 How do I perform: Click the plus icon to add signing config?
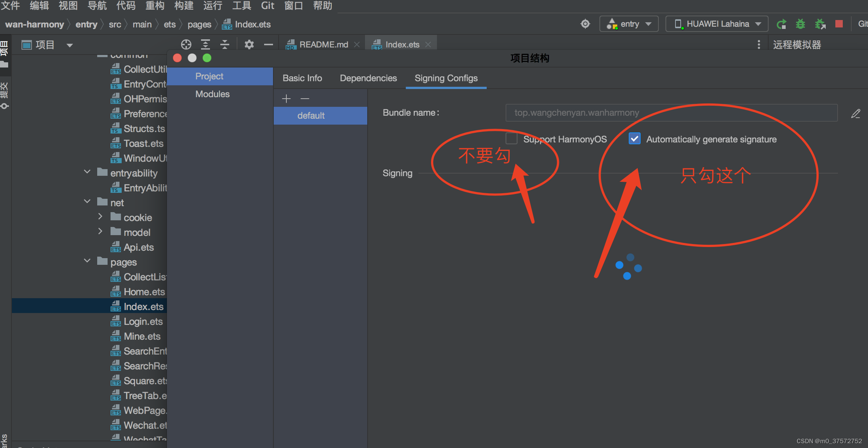[x=286, y=99]
